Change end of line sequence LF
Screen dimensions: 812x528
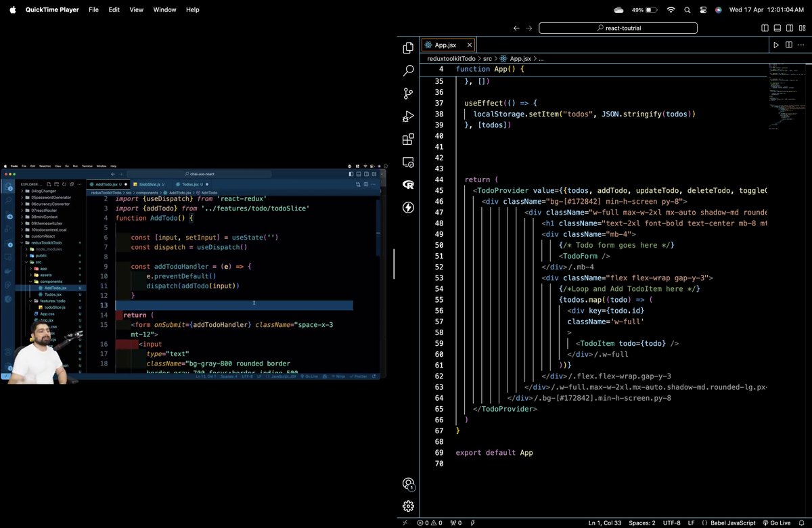(x=693, y=523)
